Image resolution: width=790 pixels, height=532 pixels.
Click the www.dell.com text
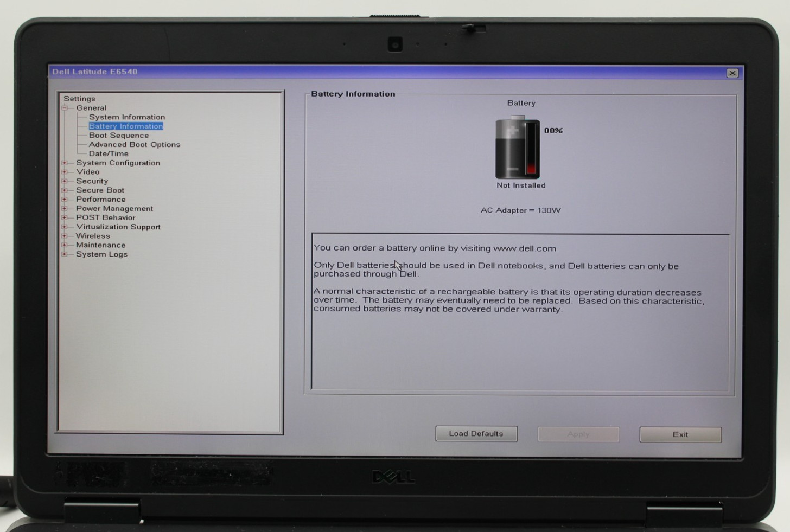pyautogui.click(x=525, y=248)
